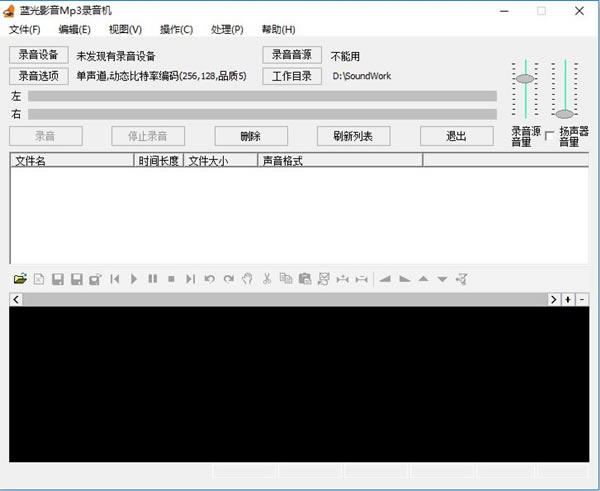Viewport: 600px width, 491px height.
Task: Click the 退出 exit button
Action: pyautogui.click(x=457, y=136)
